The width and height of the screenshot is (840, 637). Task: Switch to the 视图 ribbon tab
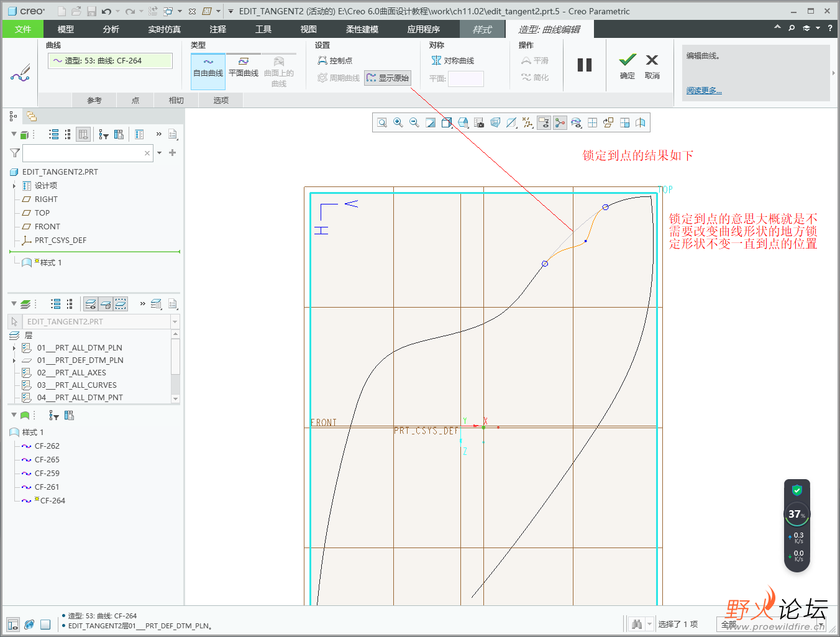(x=309, y=29)
